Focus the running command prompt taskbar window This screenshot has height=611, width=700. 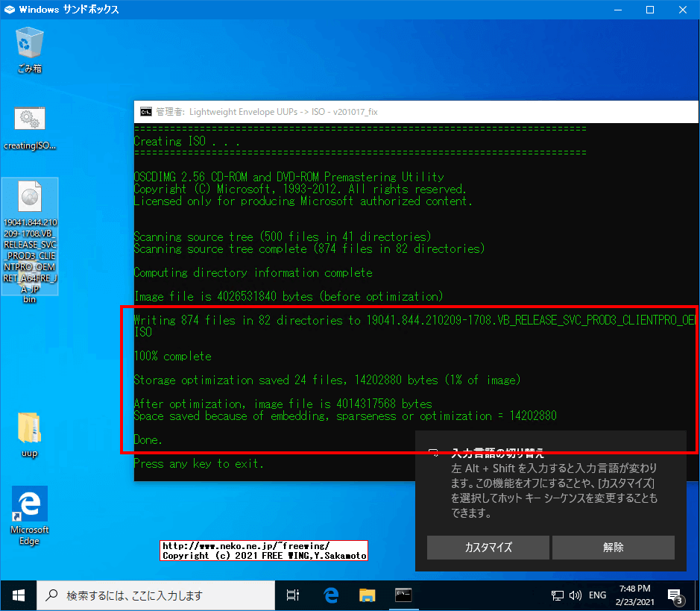[403, 595]
